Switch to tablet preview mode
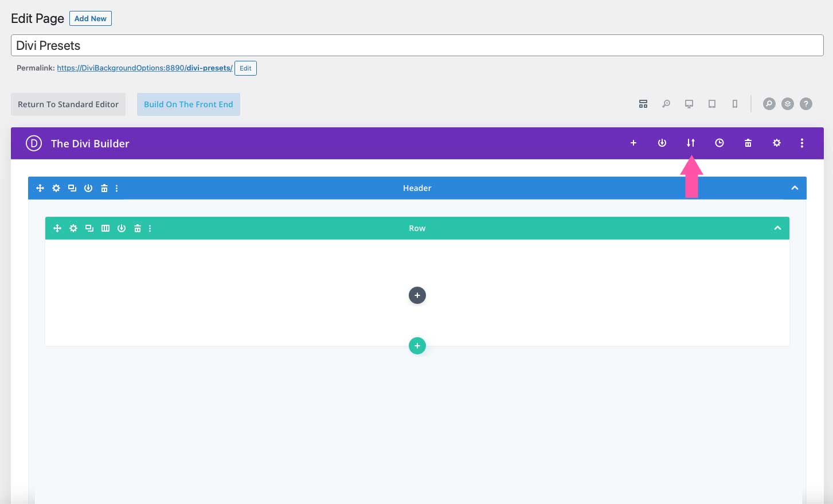Viewport: 833px width, 504px height. pyautogui.click(x=712, y=104)
